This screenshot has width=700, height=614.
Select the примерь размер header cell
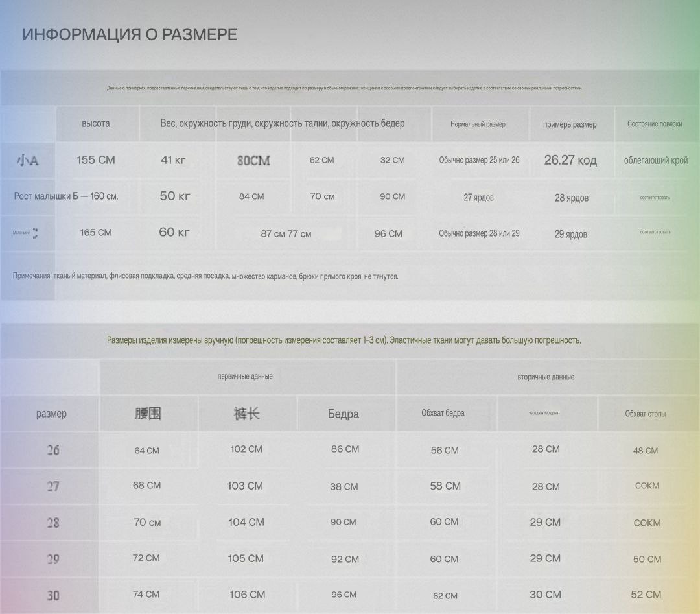coord(570,124)
